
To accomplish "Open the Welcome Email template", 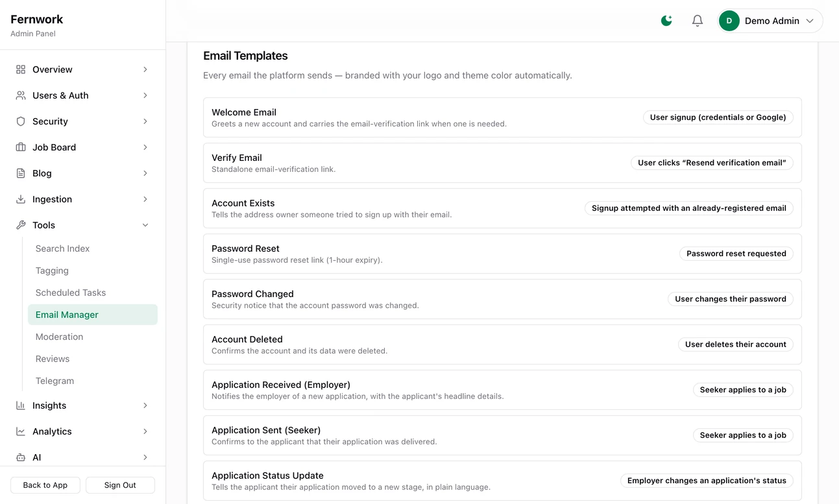I will (x=502, y=117).
